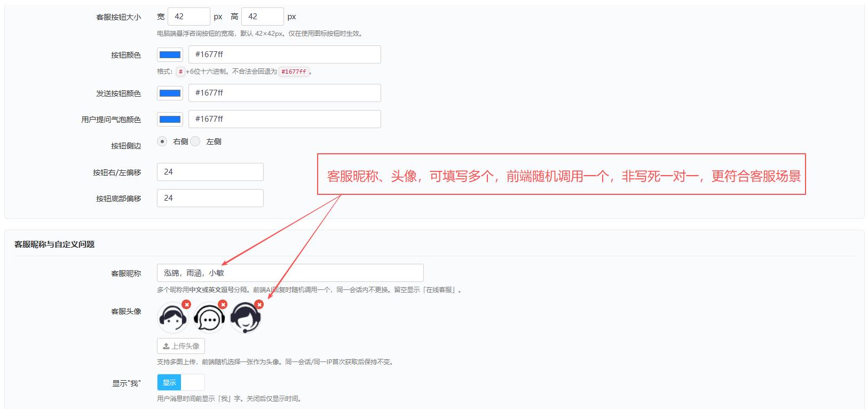Select the chat bubble headset avatar
This screenshot has height=409, width=868.
click(209, 318)
